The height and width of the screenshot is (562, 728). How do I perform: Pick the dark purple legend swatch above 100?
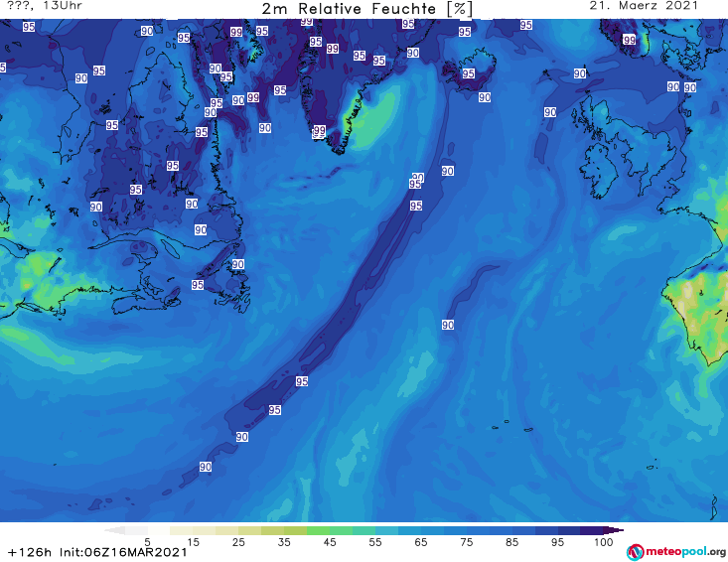[614, 530]
